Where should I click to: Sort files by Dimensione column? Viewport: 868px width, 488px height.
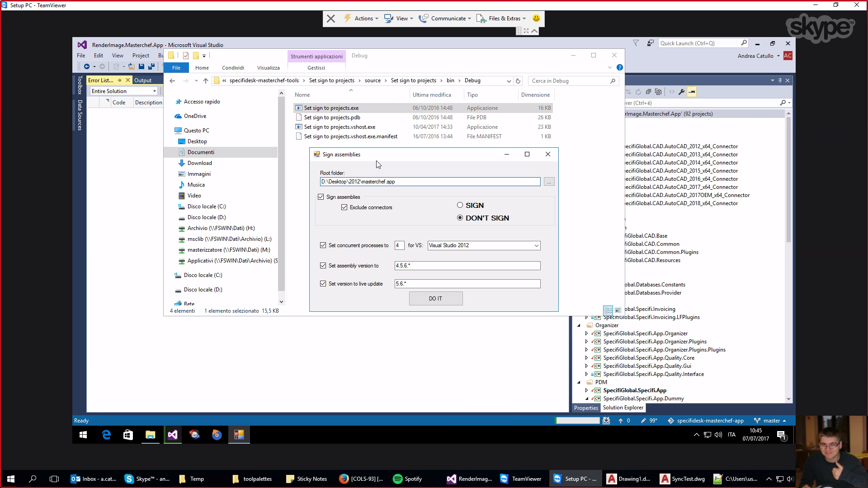[535, 95]
